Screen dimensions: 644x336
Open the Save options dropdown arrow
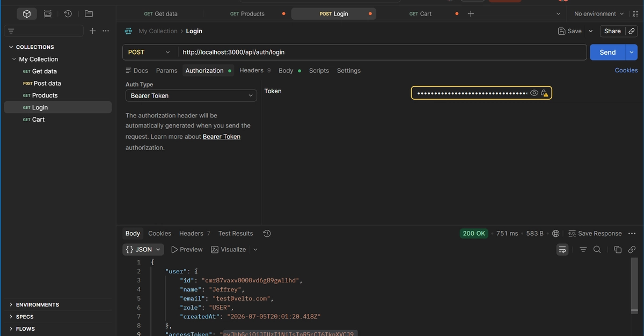591,31
